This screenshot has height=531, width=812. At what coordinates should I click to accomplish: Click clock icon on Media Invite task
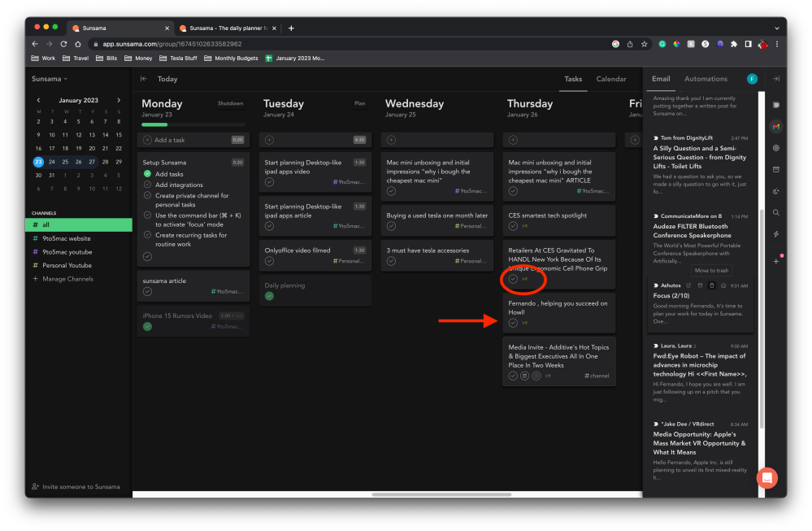pos(536,376)
